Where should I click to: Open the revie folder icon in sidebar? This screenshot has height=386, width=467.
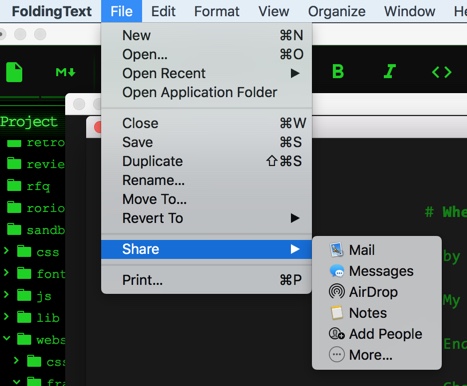(x=14, y=164)
